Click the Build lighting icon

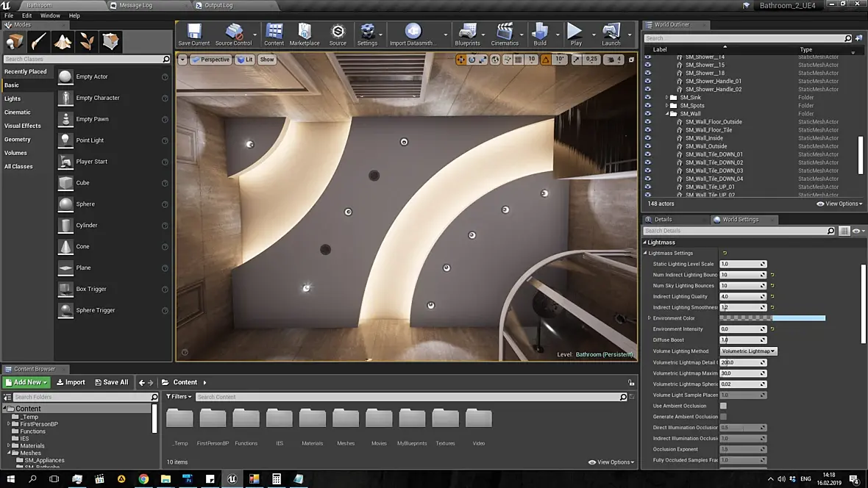pos(540,34)
